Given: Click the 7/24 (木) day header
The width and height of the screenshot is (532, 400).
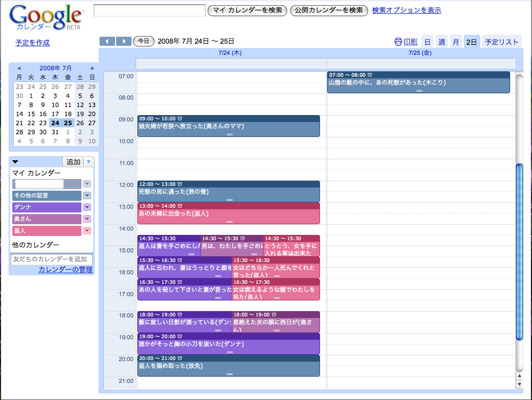Looking at the screenshot, I should click(x=230, y=53).
